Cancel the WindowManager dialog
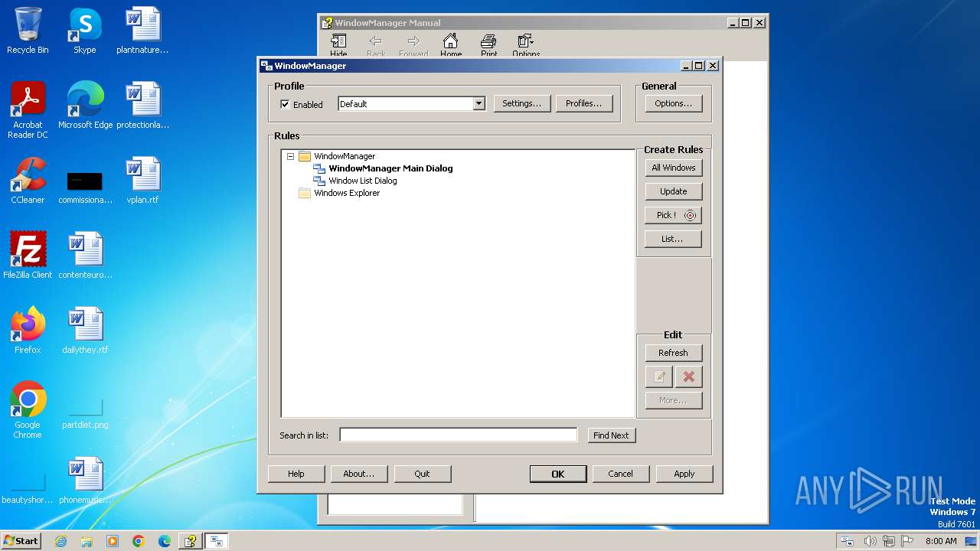 621,474
